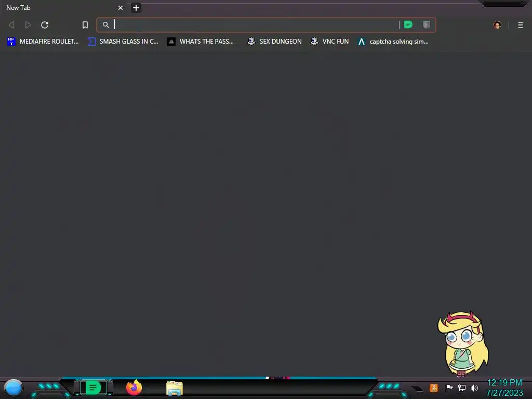532x399 pixels.
Task: Launch Firefox from the taskbar
Action: 134,388
